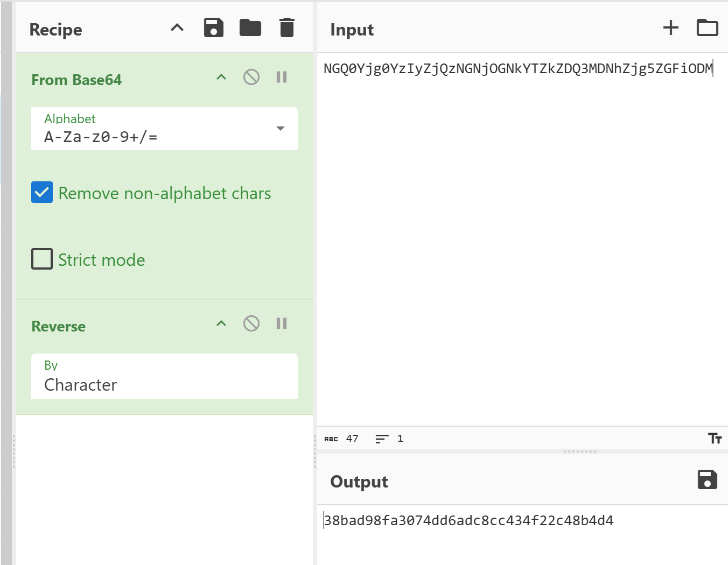Viewport: 728px width, 565px height.
Task: Clear the recipe with trash icon
Action: [x=287, y=28]
